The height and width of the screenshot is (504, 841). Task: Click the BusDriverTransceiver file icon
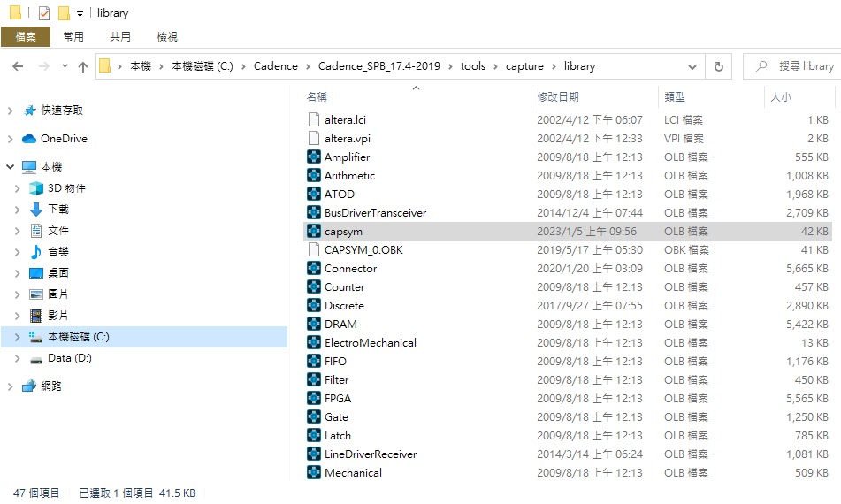pyautogui.click(x=314, y=212)
